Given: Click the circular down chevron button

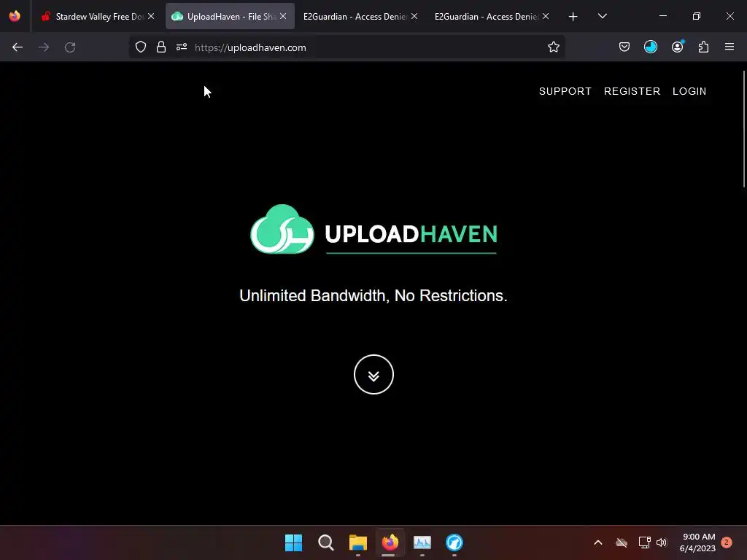Looking at the screenshot, I should coord(373,374).
